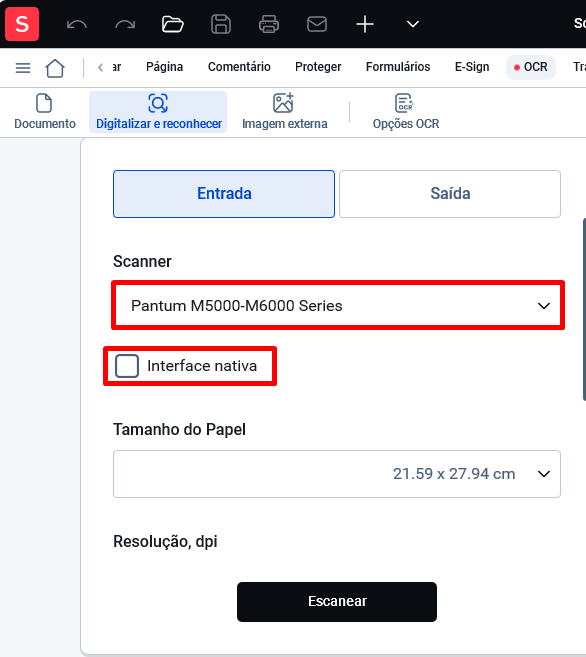Open a file with the folder icon

tap(173, 24)
